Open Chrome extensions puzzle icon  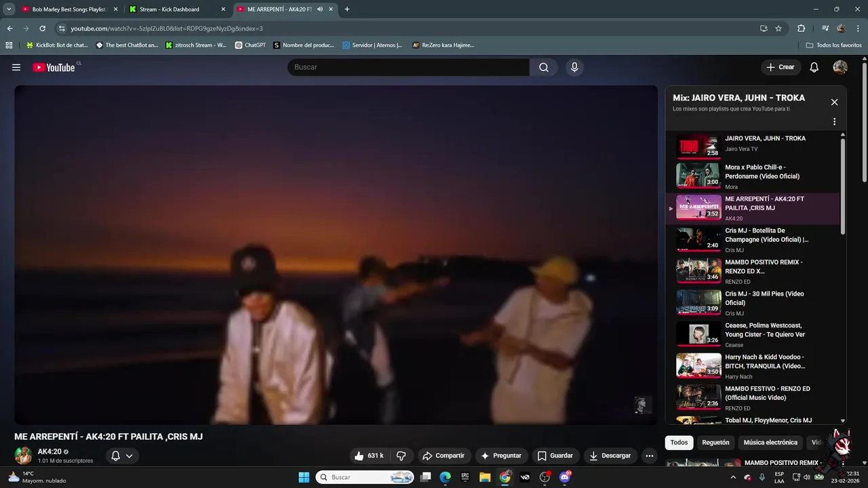coord(801,28)
